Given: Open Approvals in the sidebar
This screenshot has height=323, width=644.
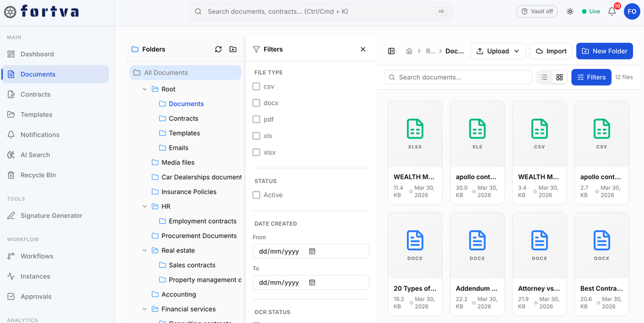Looking at the screenshot, I should 55,297.
